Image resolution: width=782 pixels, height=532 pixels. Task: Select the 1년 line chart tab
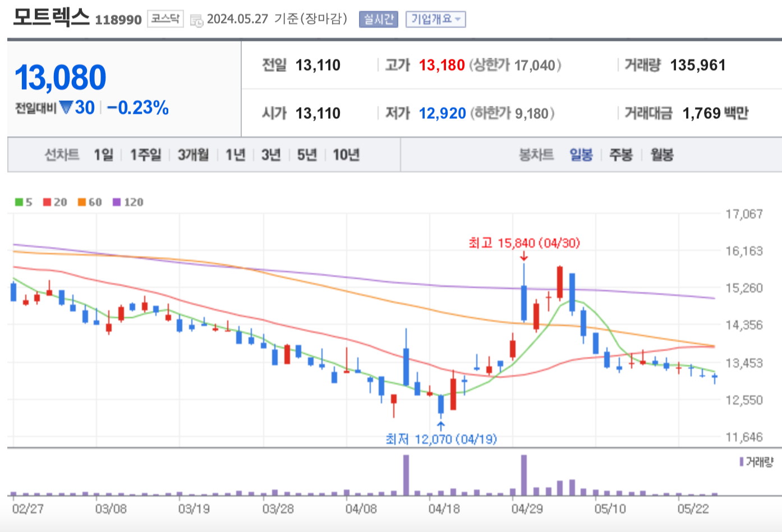pos(236,155)
